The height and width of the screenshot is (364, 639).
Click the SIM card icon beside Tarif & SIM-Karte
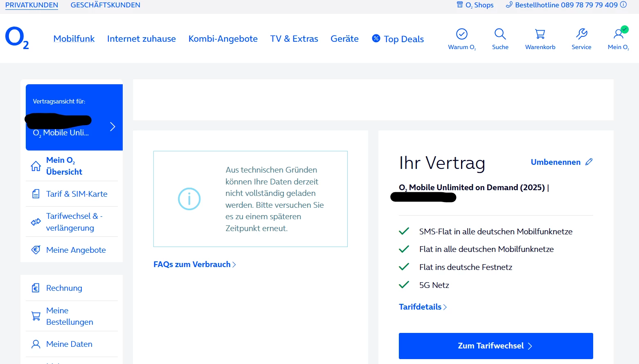(x=36, y=194)
